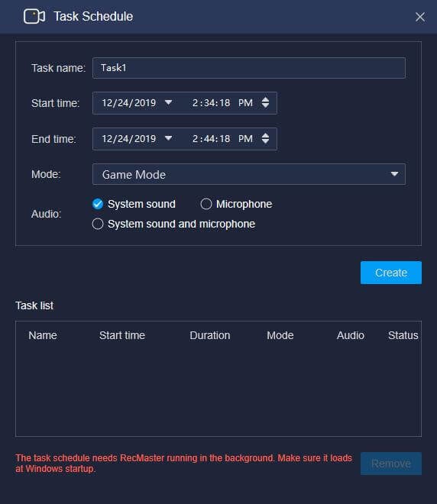Click the Create button
This screenshot has width=437, height=504.
391,273
